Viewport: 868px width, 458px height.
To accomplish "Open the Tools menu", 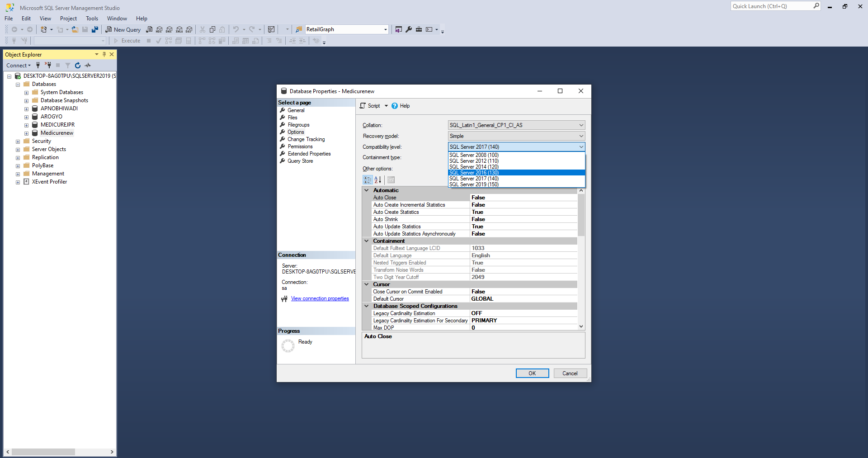I will click(x=92, y=19).
